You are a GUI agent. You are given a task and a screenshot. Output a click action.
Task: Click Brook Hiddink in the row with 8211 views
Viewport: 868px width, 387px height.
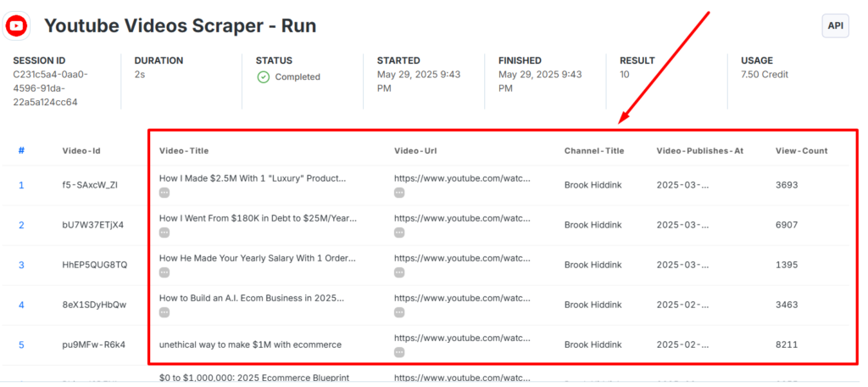pyautogui.click(x=593, y=345)
